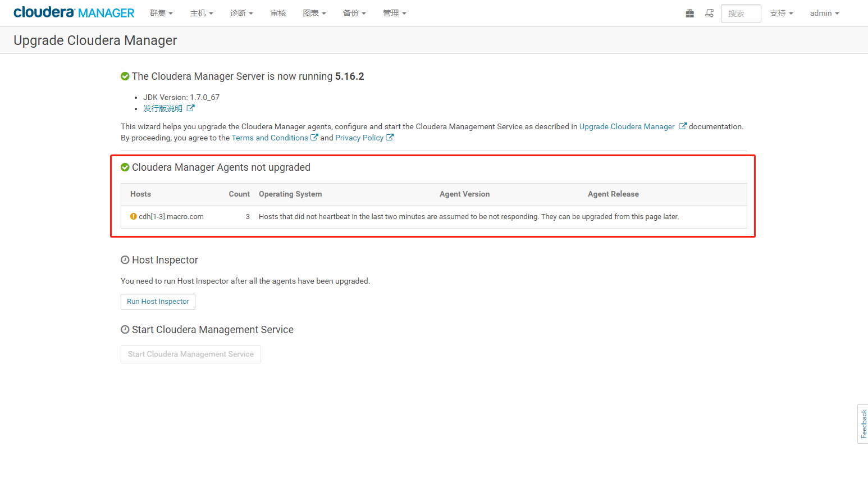
Task: Open the Upgrade Cloudera Manager documentation link
Action: click(x=627, y=126)
